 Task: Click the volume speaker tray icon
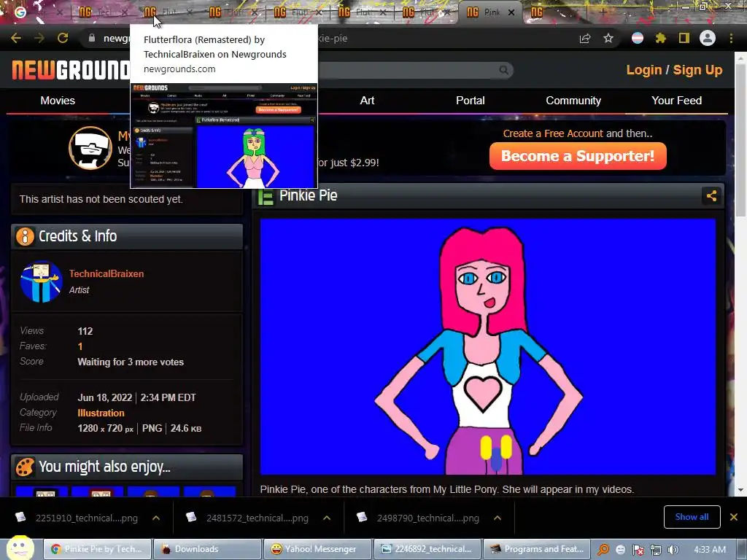pos(673,550)
